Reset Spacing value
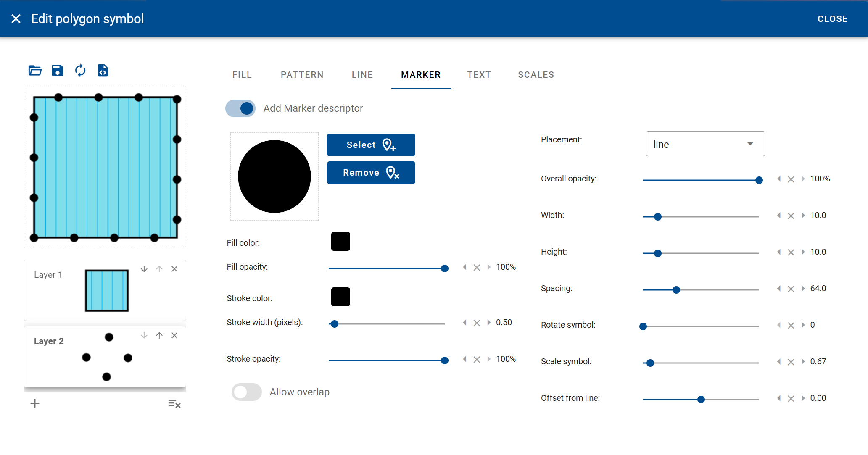The height and width of the screenshot is (455, 868). point(791,289)
